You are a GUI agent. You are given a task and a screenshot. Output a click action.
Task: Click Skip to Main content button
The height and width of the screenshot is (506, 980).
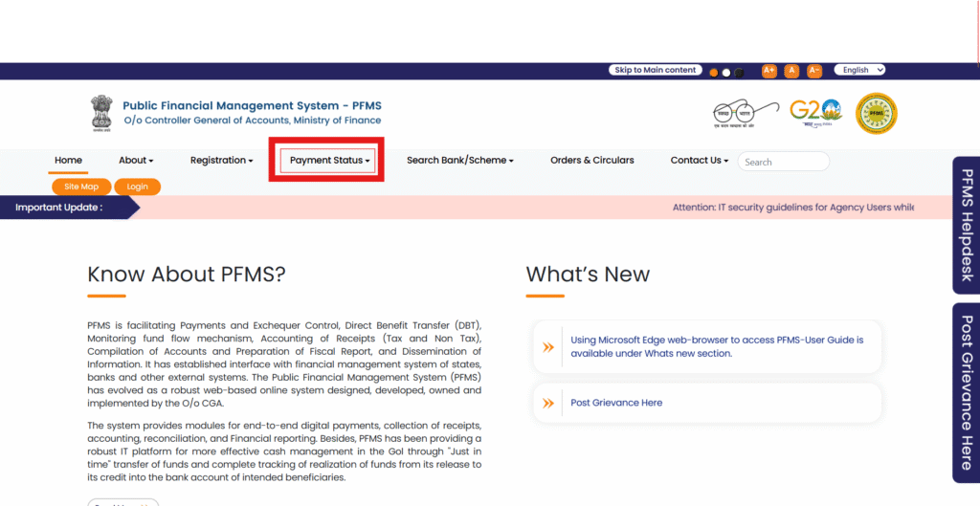655,70
